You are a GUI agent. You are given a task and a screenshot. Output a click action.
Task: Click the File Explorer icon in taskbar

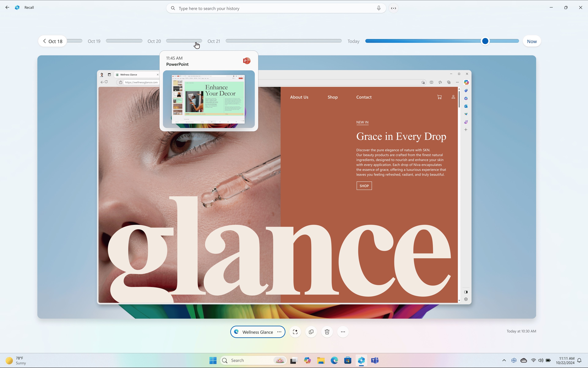tap(321, 360)
